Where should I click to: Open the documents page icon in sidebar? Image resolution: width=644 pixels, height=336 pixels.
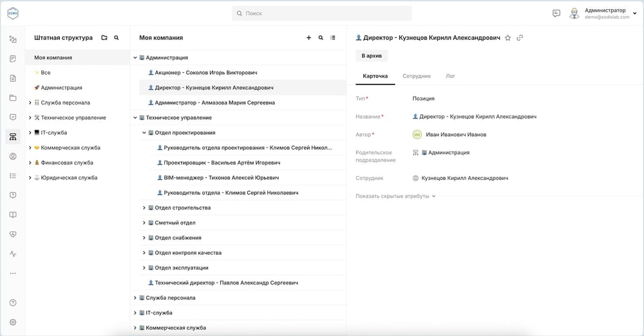point(13,78)
